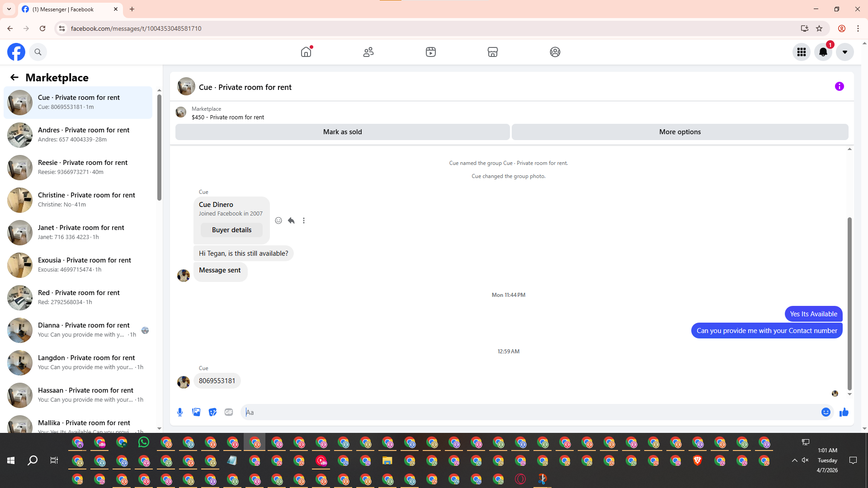Viewport: 868px width, 488px height.
Task: Open the Groups icon in top navigation
Action: point(555,52)
